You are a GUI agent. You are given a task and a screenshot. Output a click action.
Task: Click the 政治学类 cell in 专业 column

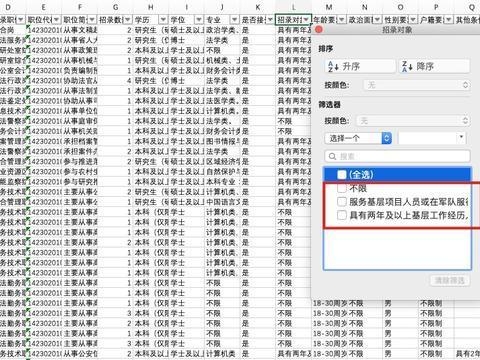[x=222, y=30]
